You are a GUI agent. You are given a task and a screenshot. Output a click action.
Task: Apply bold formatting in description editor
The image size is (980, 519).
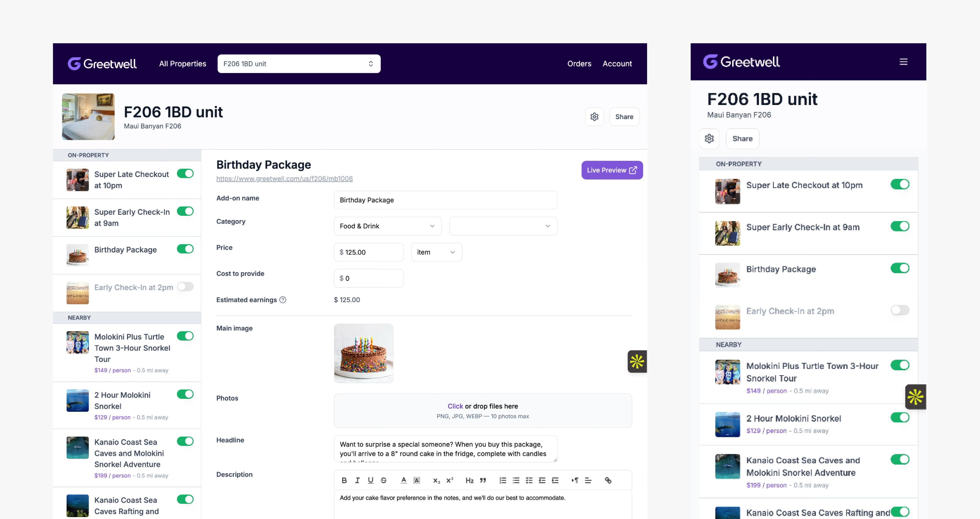344,480
